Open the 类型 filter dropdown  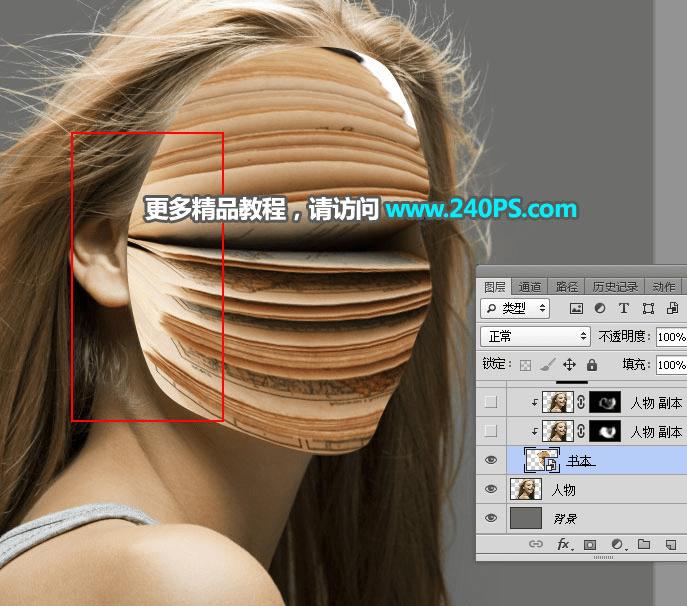[515, 308]
